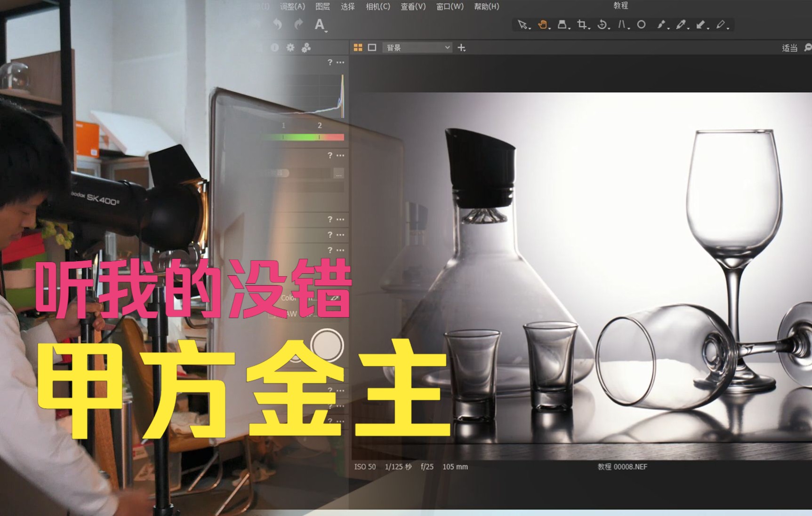Open the 背景 layer dropdown
The width and height of the screenshot is (812, 516).
[417, 48]
